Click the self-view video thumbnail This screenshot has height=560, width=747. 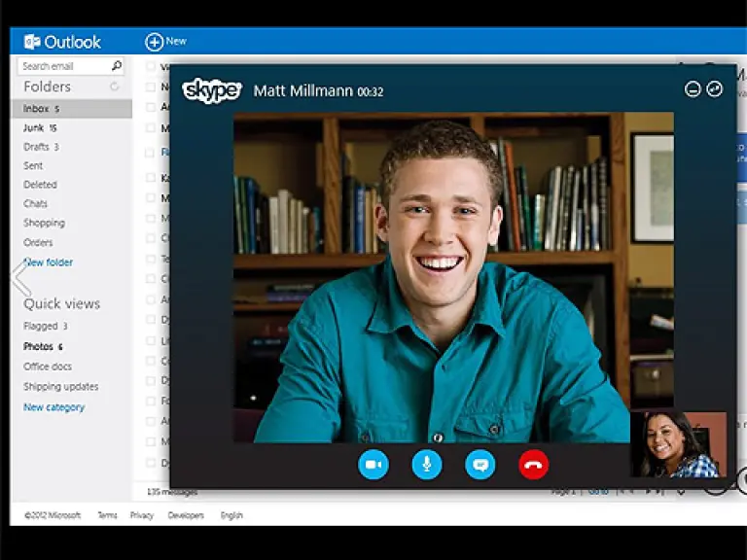[678, 444]
